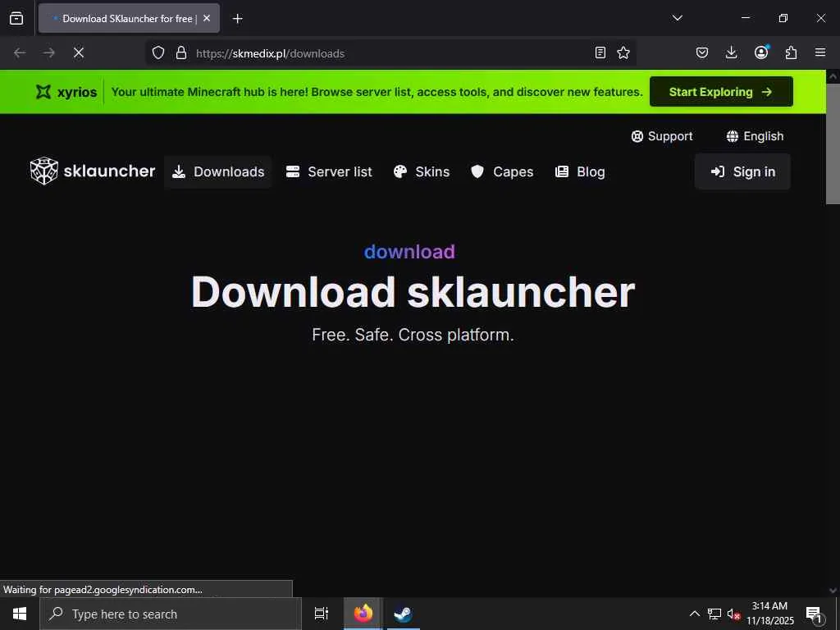This screenshot has height=630, width=840.
Task: Click the scrollbar up arrow
Action: 833,76
